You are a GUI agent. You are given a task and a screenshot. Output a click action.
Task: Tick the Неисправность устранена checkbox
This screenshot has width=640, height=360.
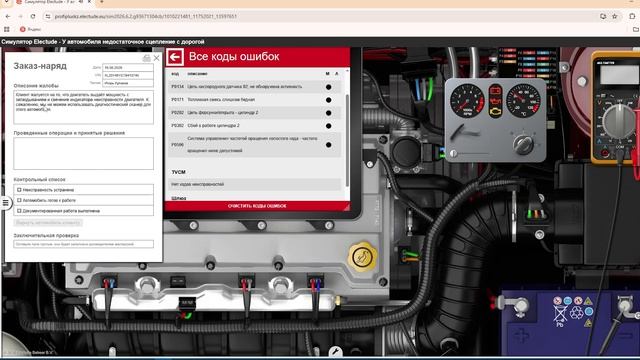19,190
